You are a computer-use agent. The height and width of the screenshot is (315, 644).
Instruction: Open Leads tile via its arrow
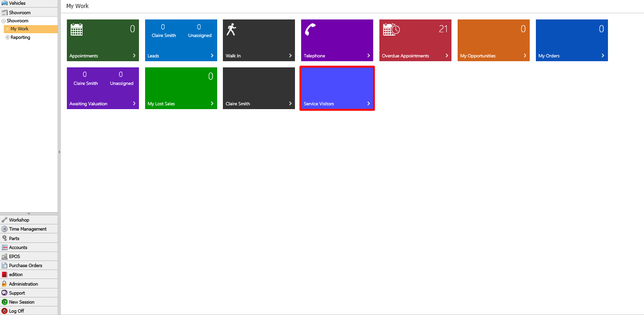pos(212,56)
